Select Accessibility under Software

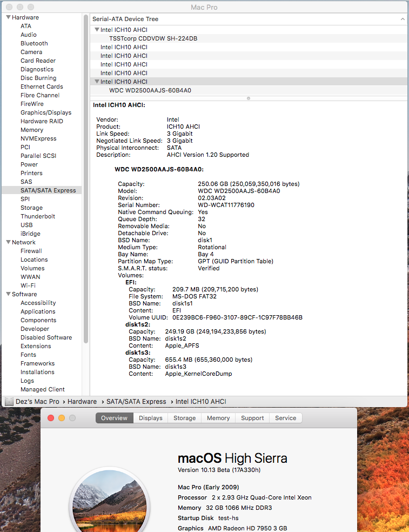pyautogui.click(x=38, y=303)
